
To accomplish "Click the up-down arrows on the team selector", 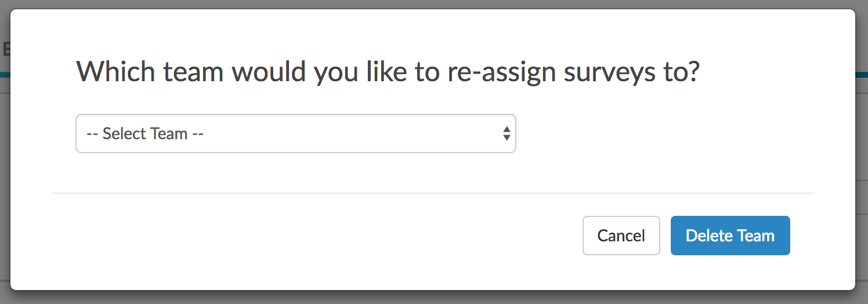I will [507, 133].
